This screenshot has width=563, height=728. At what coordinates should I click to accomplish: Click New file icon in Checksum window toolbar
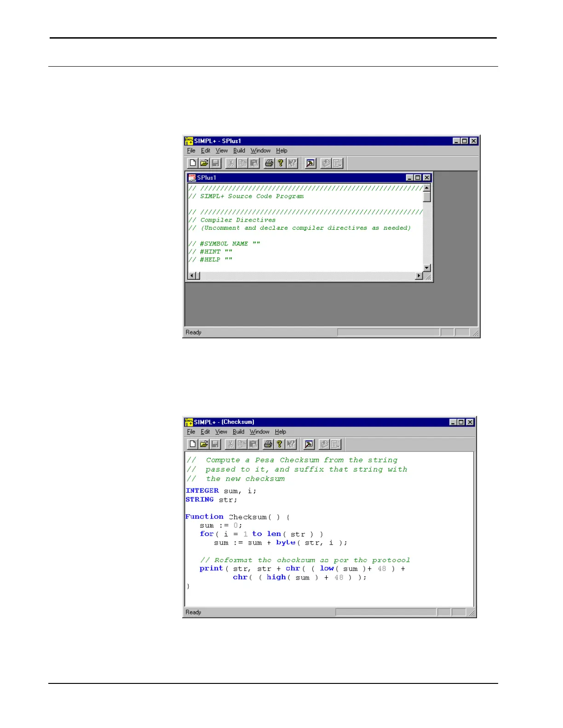point(193,444)
